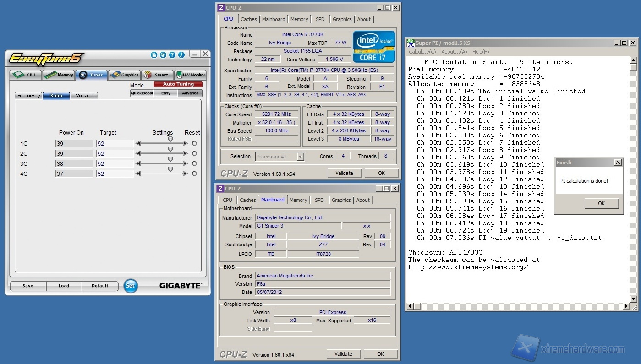641x364 pixels.
Task: Click the info icon in EasyTune6 header
Action: tap(181, 55)
